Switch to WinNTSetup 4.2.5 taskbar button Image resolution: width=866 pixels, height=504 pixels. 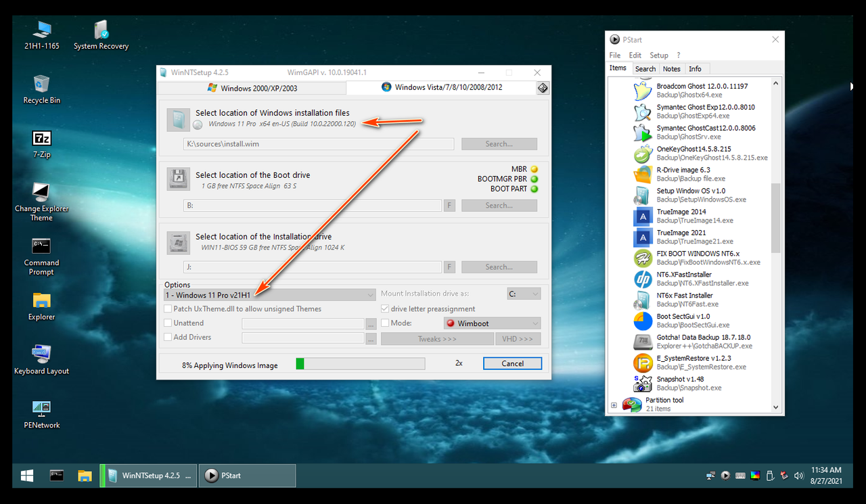149,476
